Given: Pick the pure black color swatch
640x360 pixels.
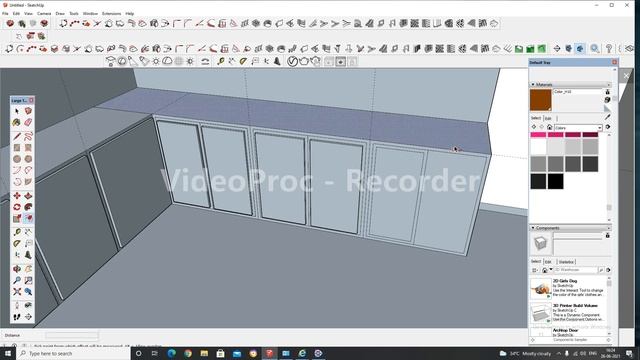Looking at the screenshot, I should 556,181.
